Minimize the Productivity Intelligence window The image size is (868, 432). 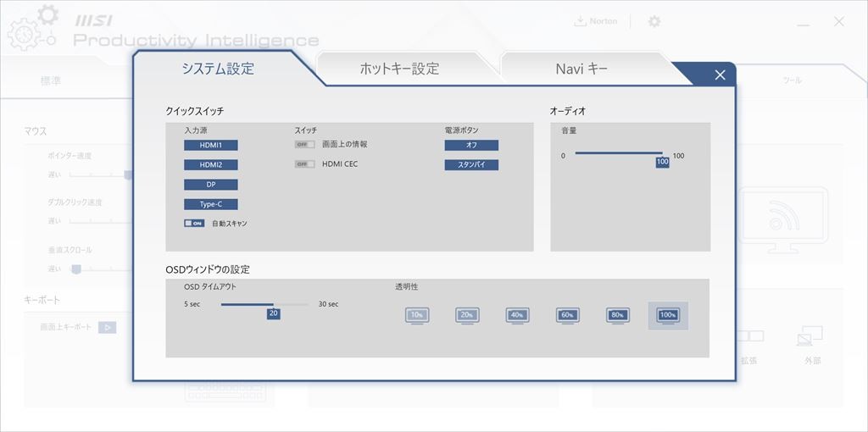click(x=803, y=25)
